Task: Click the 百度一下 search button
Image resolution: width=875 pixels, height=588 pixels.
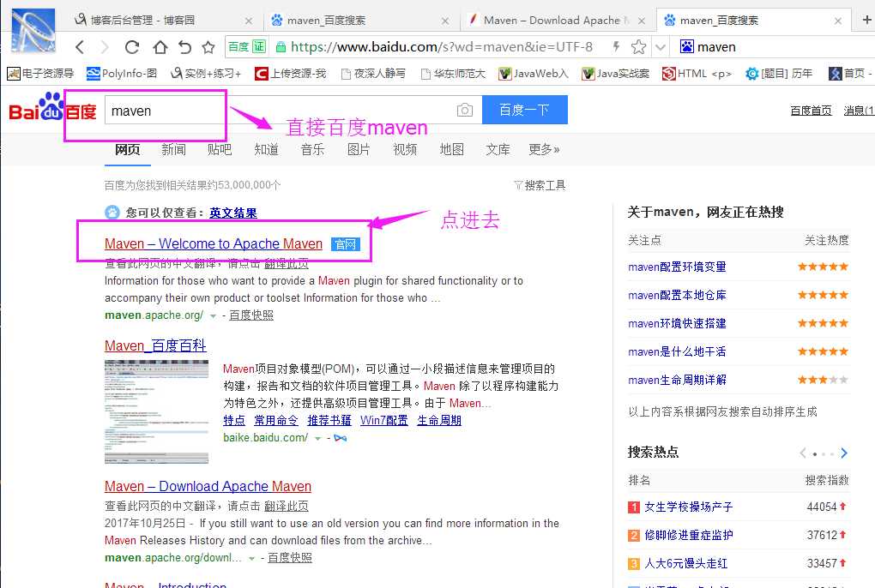Action: pyautogui.click(x=524, y=110)
